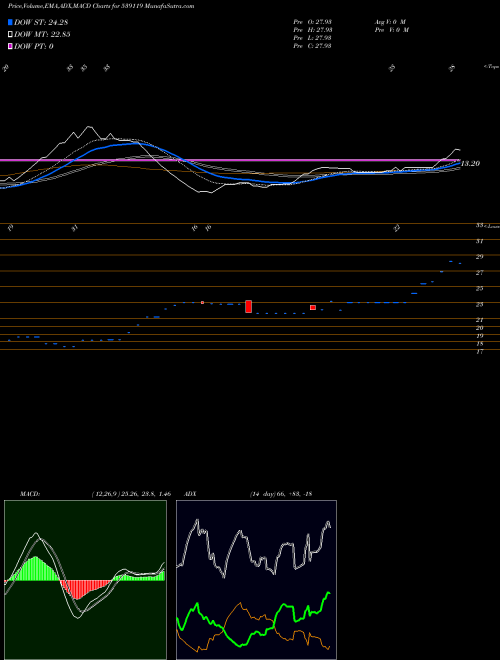Click the 29 price axis label

(479, 257)
